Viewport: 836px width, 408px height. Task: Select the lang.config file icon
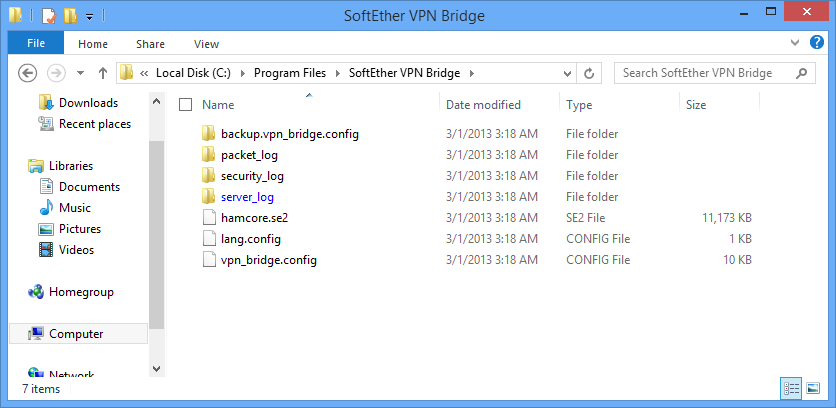[209, 239]
